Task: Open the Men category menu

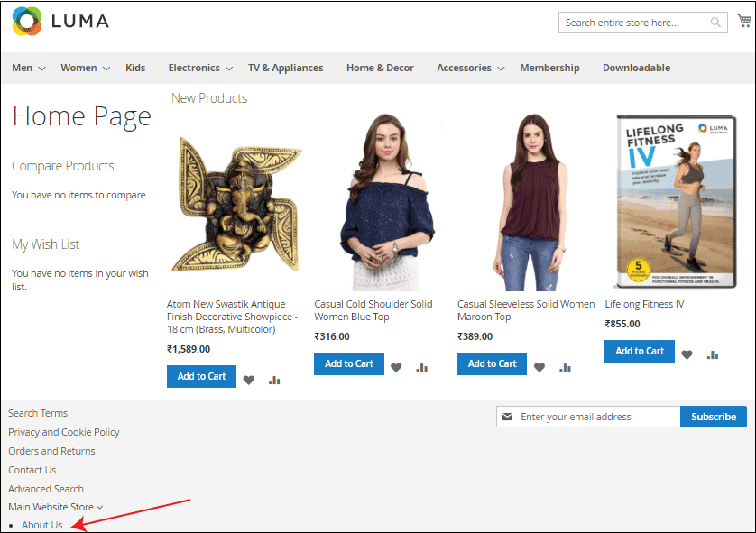Action: tap(23, 68)
